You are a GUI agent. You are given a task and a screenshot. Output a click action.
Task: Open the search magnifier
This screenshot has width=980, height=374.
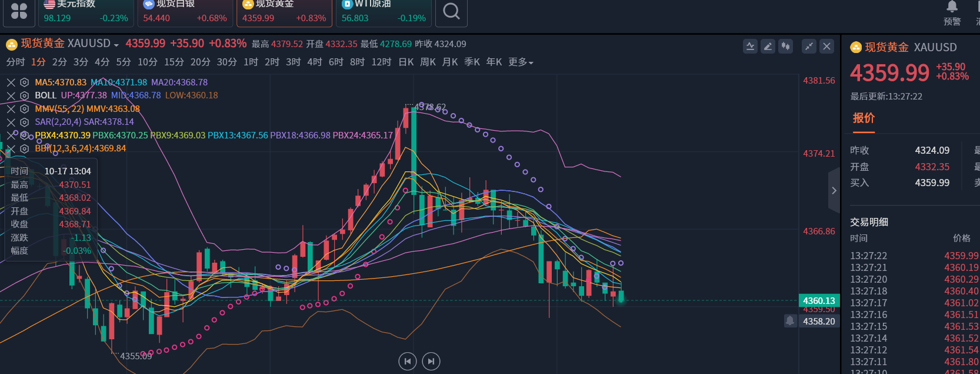[451, 12]
